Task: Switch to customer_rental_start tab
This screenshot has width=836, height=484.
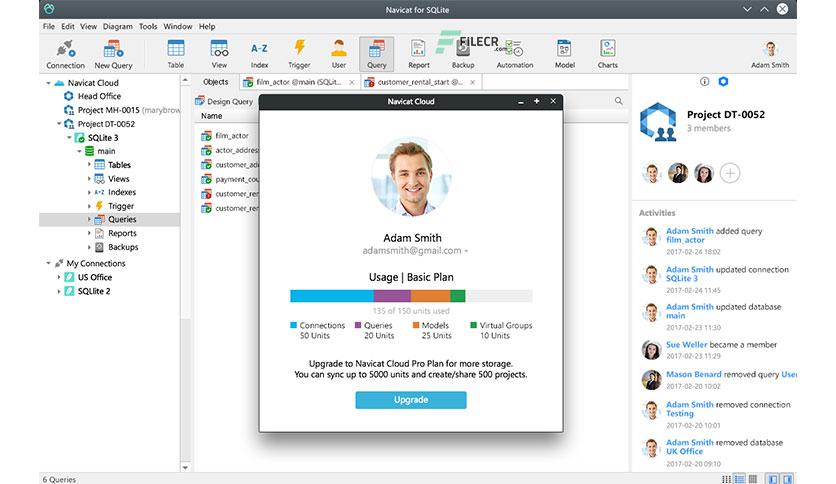Action: [421, 82]
